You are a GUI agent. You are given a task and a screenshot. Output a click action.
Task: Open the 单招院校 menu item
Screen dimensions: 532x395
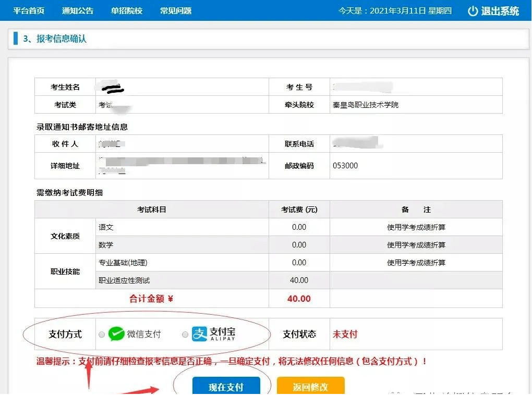click(125, 10)
